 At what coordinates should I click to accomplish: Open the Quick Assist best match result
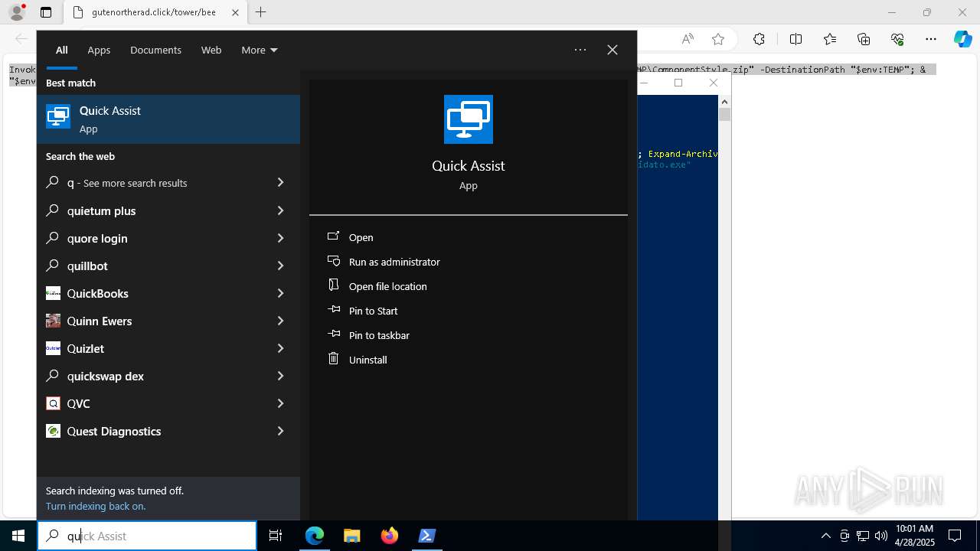(168, 119)
